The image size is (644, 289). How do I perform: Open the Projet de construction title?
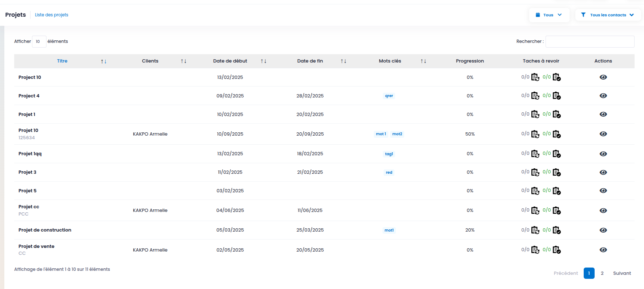tap(45, 230)
